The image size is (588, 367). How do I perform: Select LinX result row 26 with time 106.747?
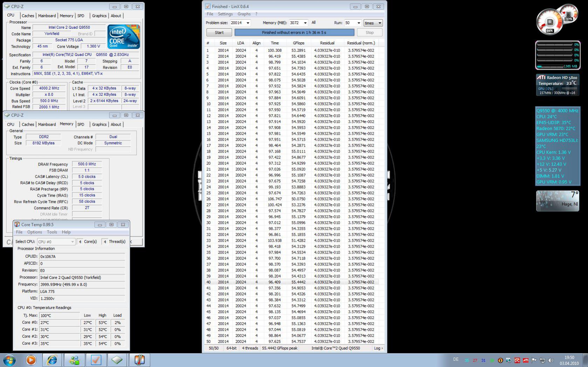[291, 199]
